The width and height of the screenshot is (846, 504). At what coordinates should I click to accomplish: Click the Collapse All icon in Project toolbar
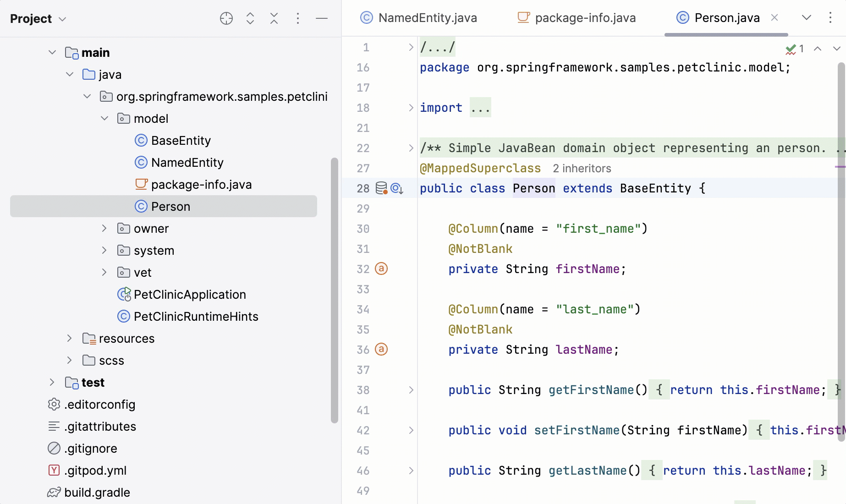(274, 18)
